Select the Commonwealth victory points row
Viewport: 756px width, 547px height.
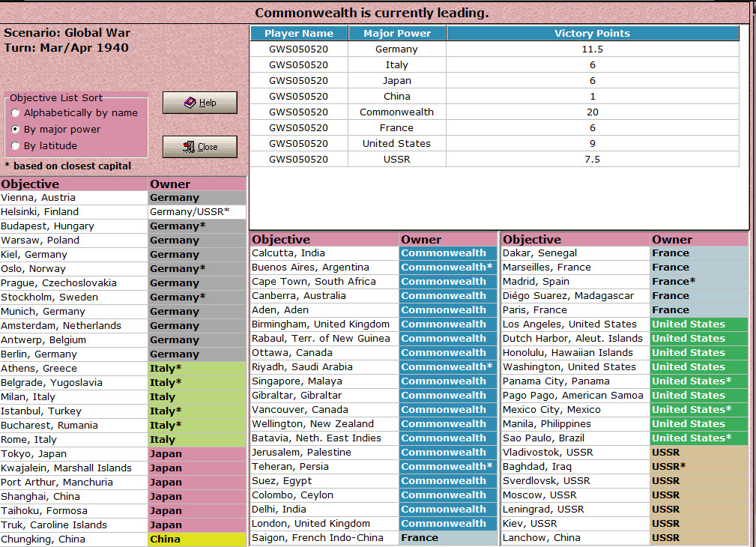pos(495,112)
